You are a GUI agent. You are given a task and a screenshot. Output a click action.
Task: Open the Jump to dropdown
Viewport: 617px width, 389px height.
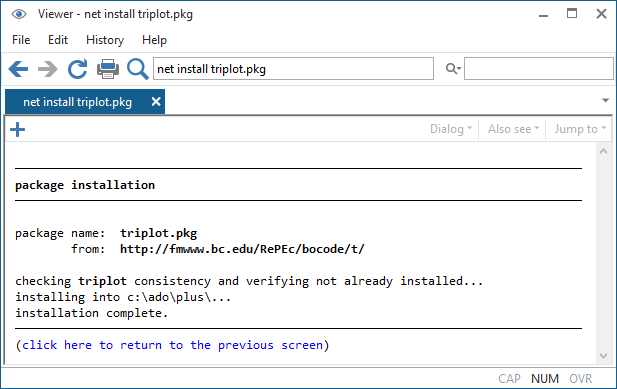click(580, 129)
